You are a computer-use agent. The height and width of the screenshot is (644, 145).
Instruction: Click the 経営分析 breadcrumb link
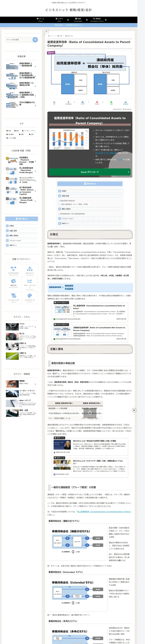coord(70,36)
